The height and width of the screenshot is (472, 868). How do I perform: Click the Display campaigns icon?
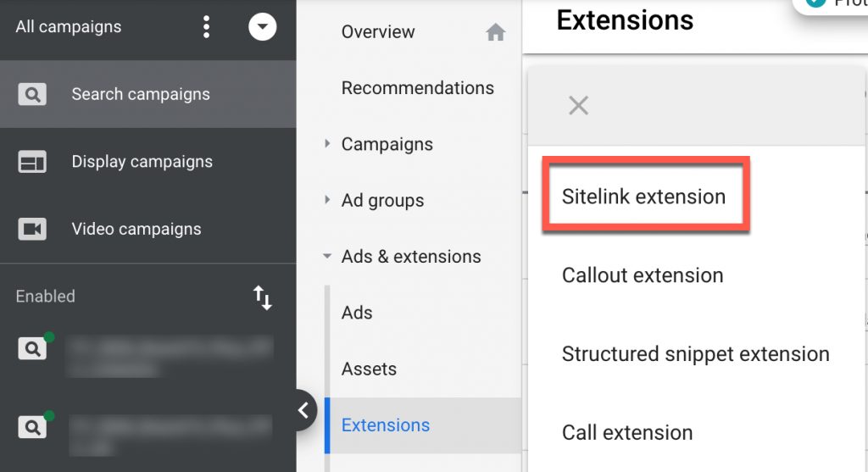32,162
